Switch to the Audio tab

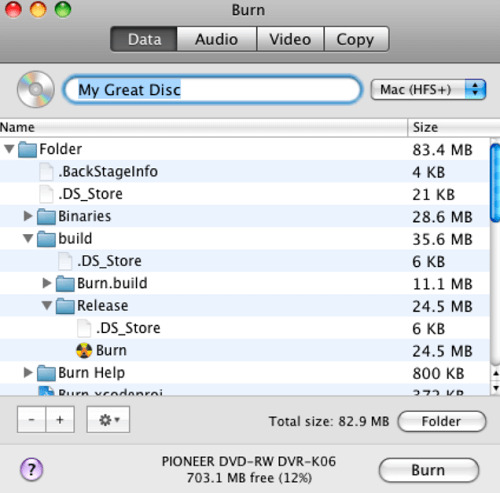tap(217, 39)
